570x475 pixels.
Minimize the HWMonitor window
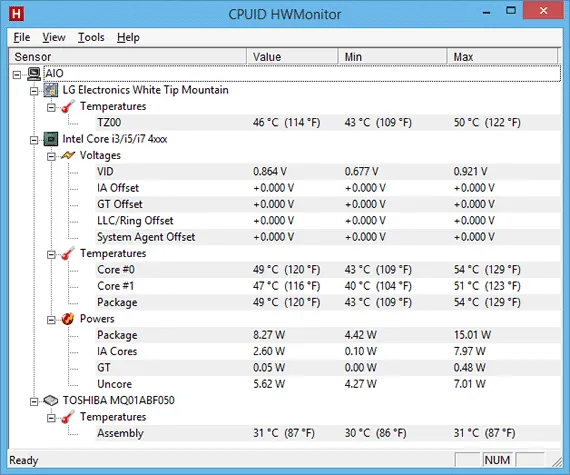(486, 12)
